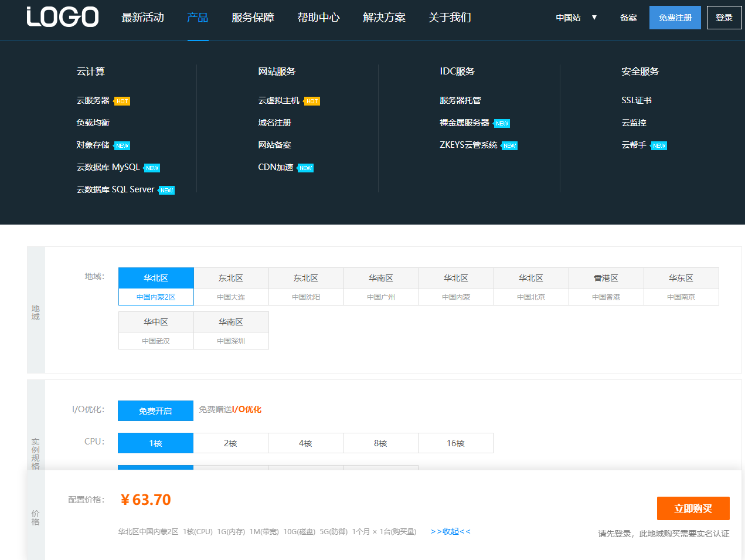This screenshot has height=560, width=745.
Task: Click the HOT badge beside 云服务器
Action: click(122, 101)
